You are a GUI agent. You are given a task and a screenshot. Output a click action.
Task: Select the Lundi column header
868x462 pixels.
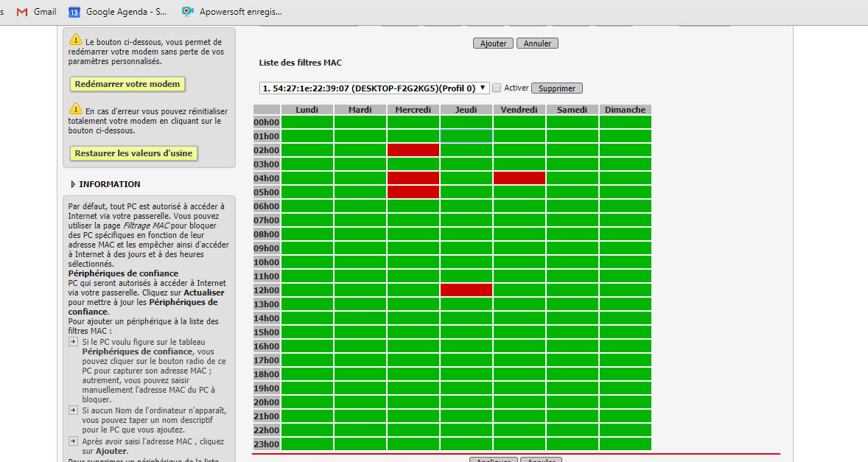pyautogui.click(x=307, y=110)
